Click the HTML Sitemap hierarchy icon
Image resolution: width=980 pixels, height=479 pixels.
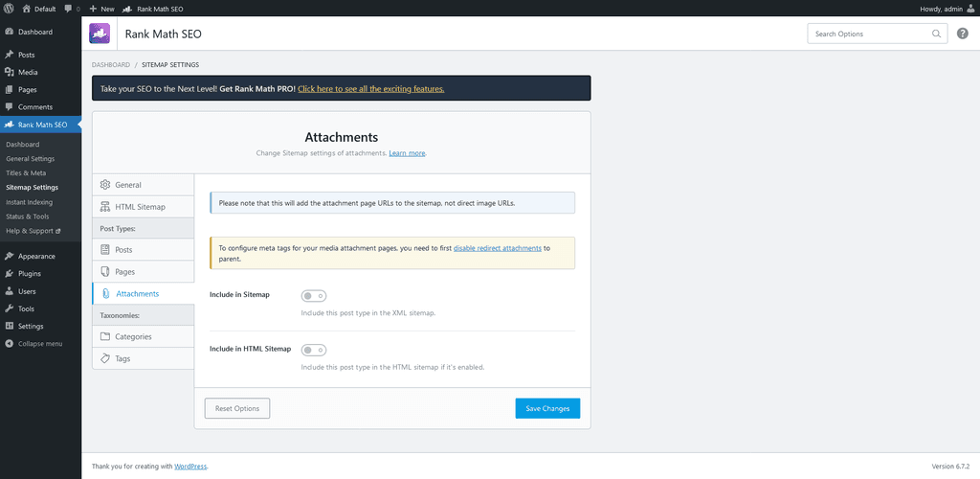(x=105, y=207)
